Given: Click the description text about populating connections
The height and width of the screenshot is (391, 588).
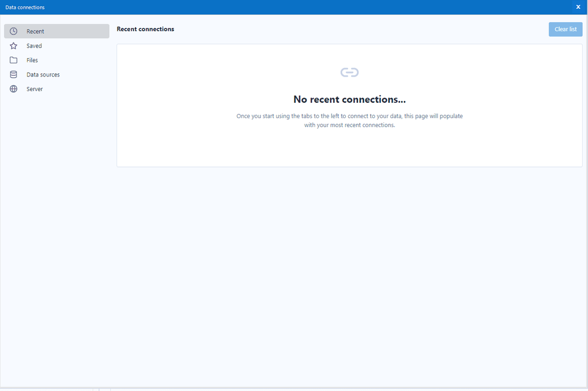Looking at the screenshot, I should (349, 121).
